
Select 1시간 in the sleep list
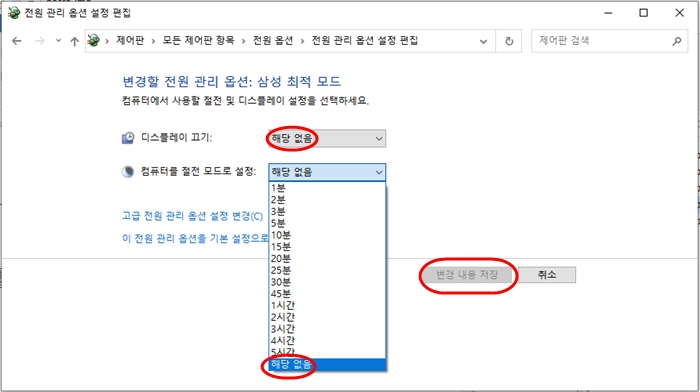point(327,305)
